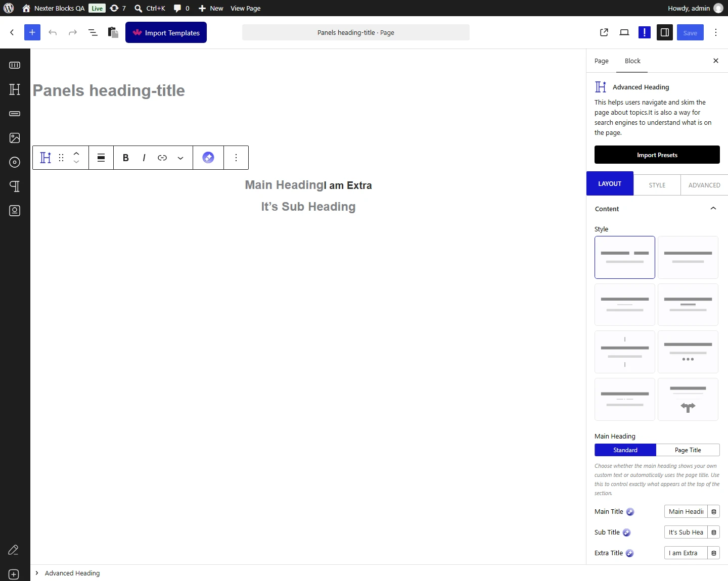The image size is (728, 581).
Task: Apply bold formatting to the heading
Action: pos(126,158)
